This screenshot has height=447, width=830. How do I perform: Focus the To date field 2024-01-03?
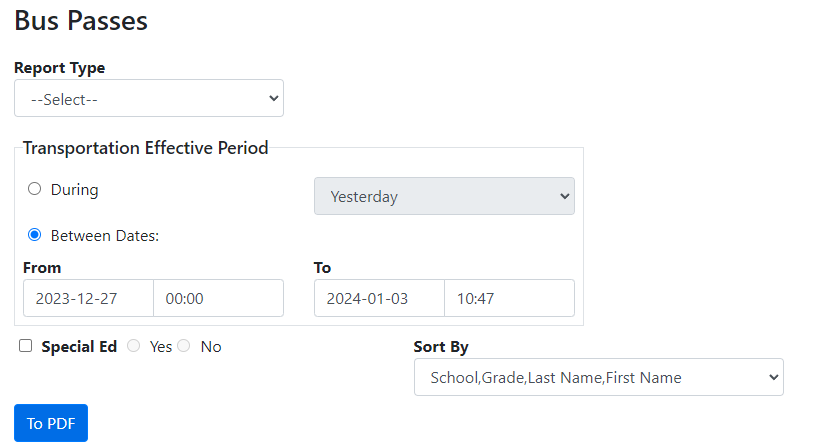[379, 298]
